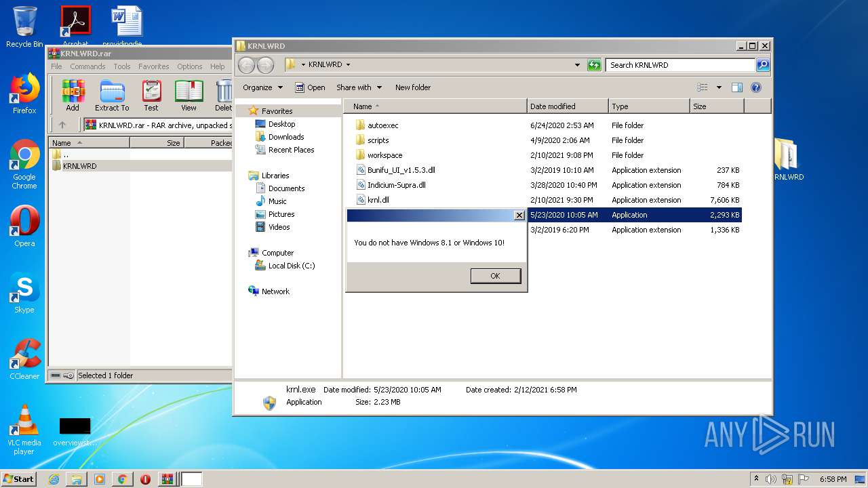Open the WinRAR Help menu

coord(217,66)
